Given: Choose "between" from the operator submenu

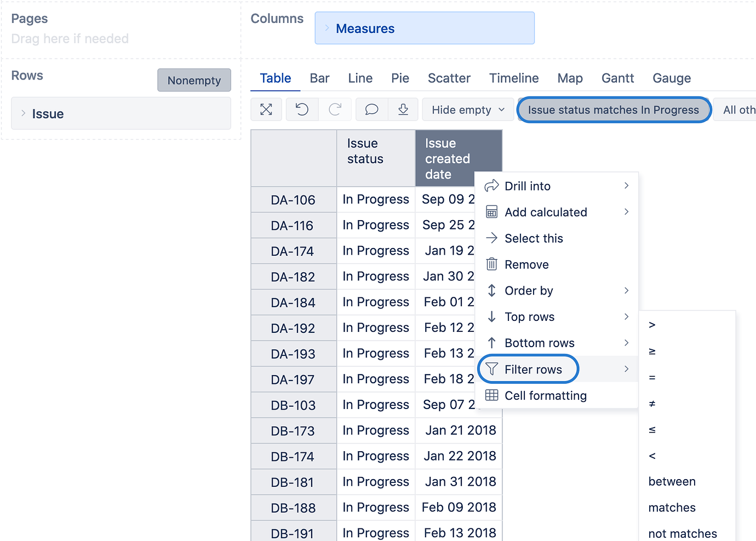Looking at the screenshot, I should coord(672,481).
